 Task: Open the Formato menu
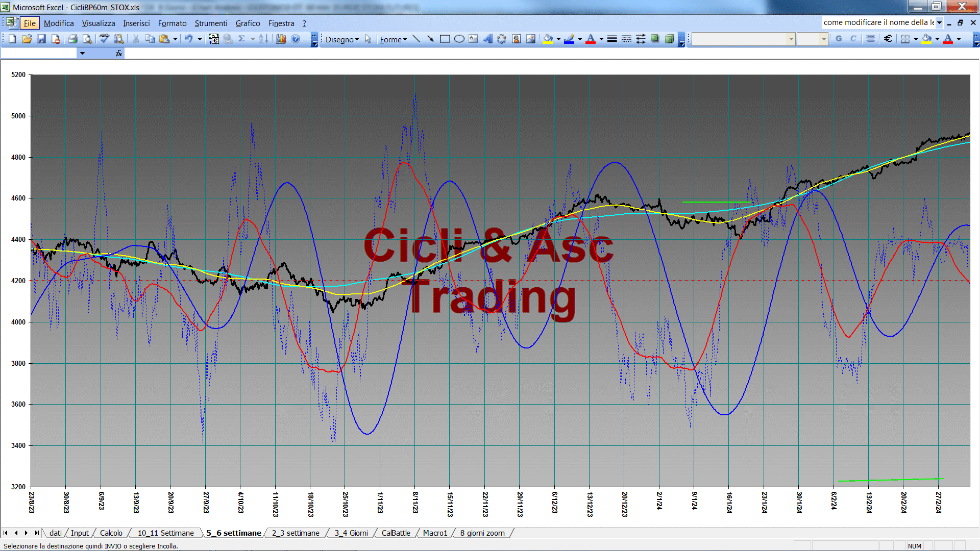[172, 23]
